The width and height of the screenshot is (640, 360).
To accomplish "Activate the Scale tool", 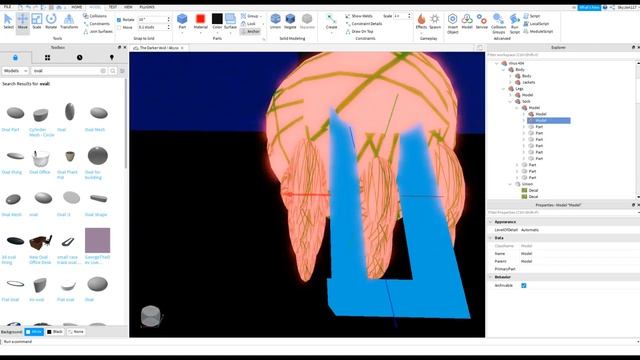I will [x=37, y=21].
